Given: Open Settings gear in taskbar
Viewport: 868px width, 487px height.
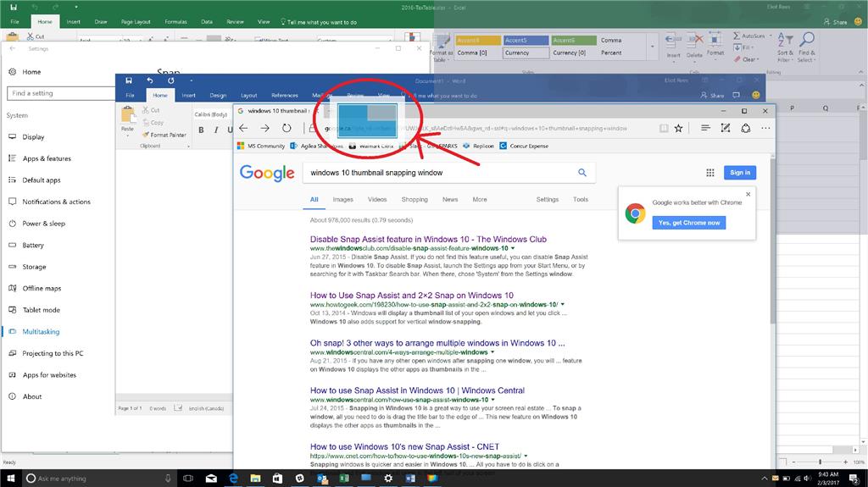Looking at the screenshot, I should 388,479.
